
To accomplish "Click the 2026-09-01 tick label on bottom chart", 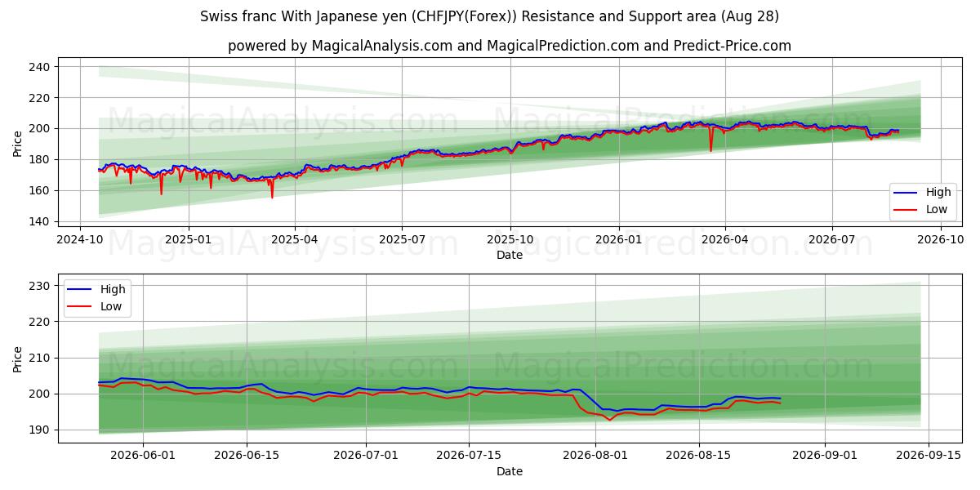I will pyautogui.click(x=825, y=456).
